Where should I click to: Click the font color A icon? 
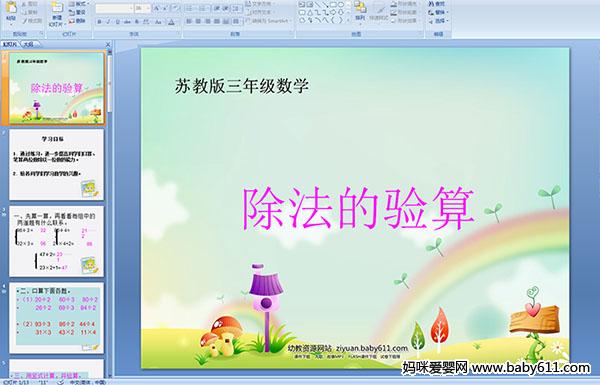(171, 22)
